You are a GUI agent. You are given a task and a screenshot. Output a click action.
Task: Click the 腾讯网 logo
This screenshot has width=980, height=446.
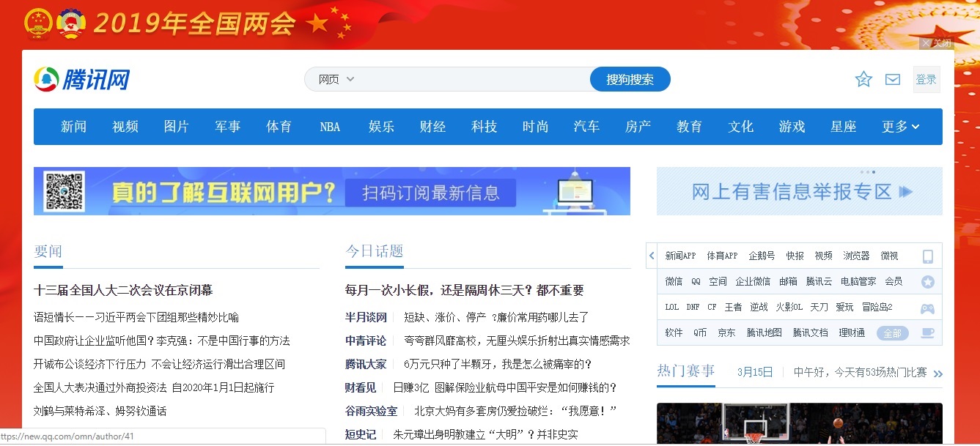point(81,79)
